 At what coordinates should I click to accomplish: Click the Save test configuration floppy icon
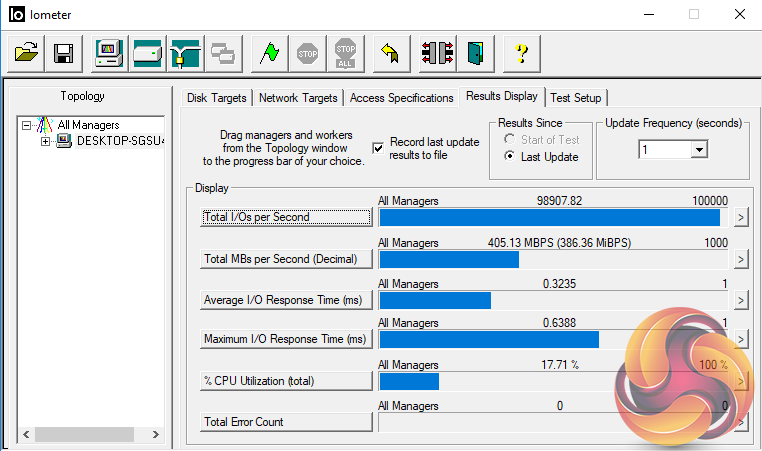[63, 53]
